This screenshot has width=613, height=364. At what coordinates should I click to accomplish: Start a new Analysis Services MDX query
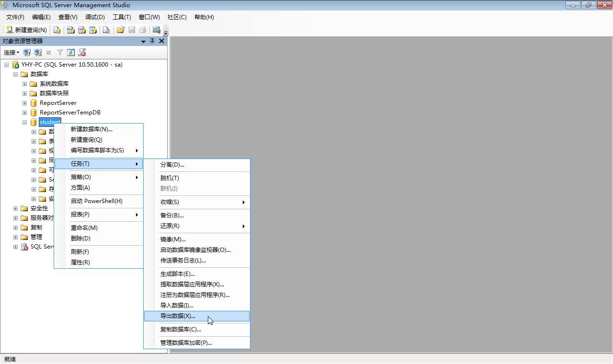(x=71, y=30)
